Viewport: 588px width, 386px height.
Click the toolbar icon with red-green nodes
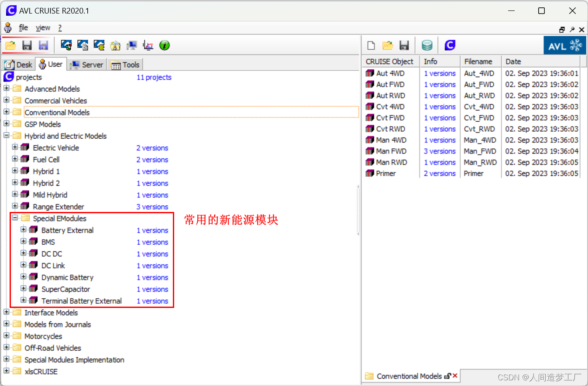tap(66, 45)
